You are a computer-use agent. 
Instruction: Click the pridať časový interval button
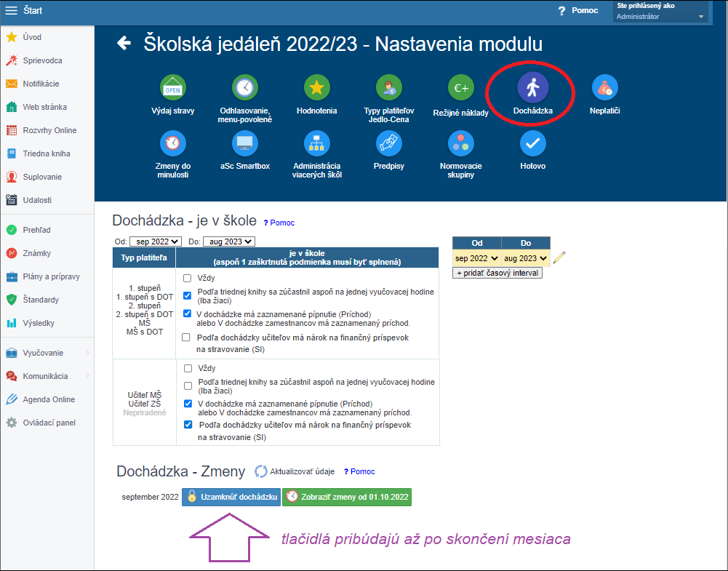click(497, 273)
